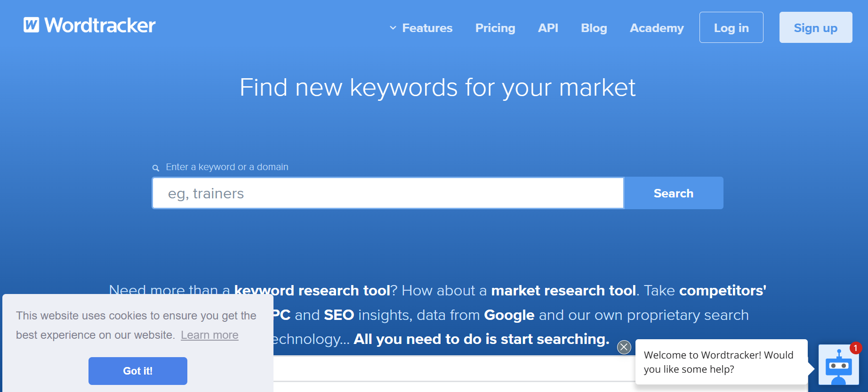868x392 pixels.
Task: Open the Blog section
Action: pyautogui.click(x=594, y=28)
